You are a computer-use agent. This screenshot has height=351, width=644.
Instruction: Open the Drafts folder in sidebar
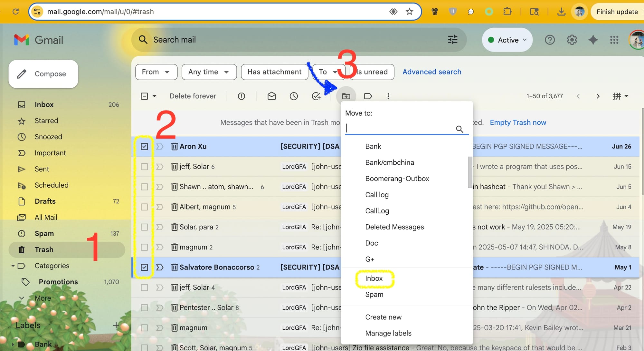67,201
